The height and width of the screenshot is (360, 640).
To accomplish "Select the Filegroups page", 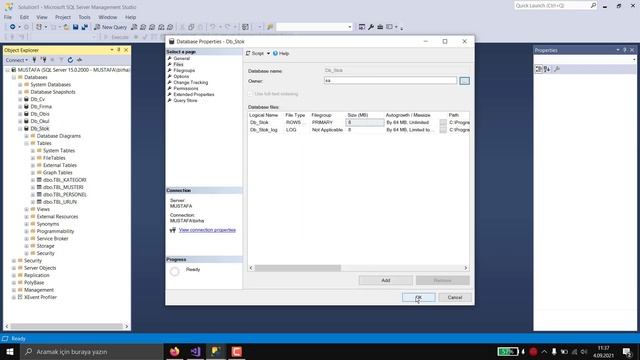I will point(184,71).
